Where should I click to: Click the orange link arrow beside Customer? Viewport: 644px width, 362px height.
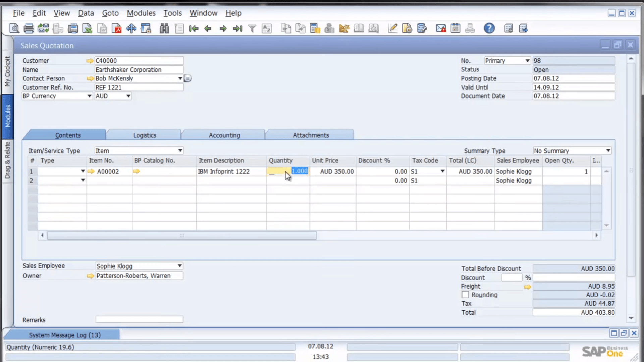pyautogui.click(x=90, y=61)
